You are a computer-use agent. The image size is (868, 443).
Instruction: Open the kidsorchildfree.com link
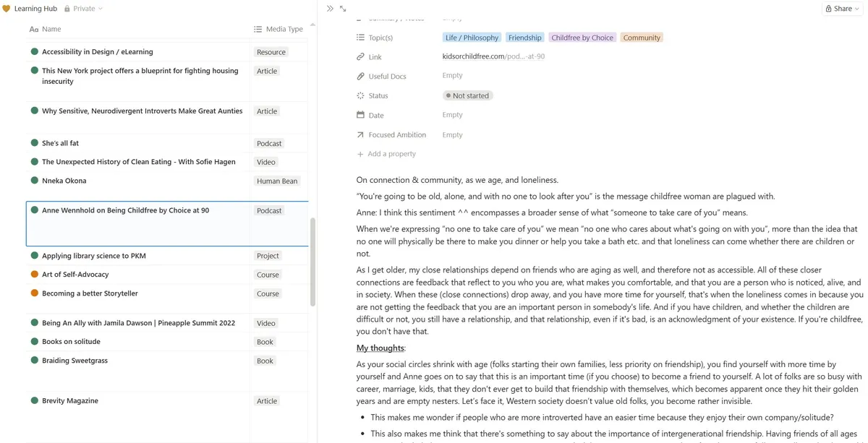click(493, 56)
